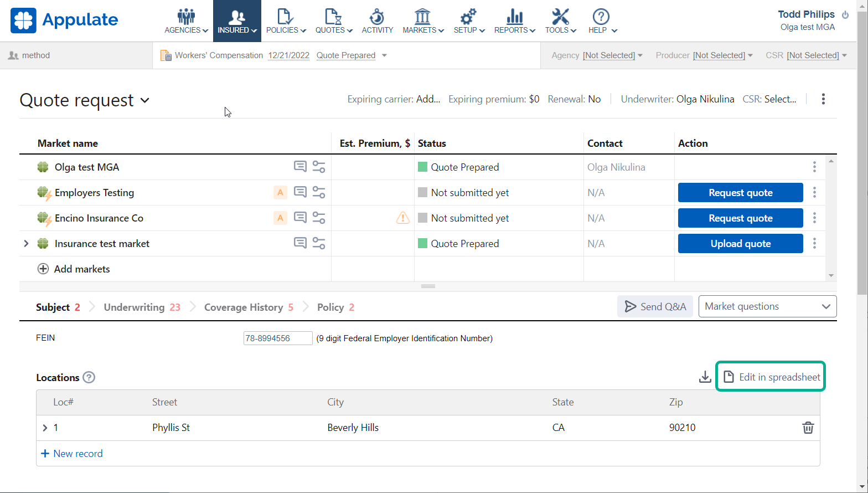
Task: Click the Send Q&A button
Action: 655,306
